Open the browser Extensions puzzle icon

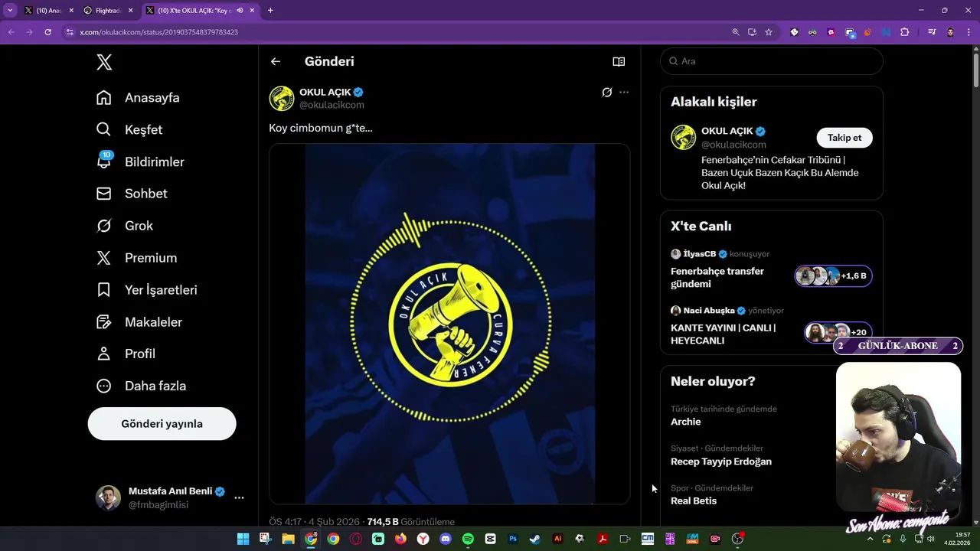[905, 32]
